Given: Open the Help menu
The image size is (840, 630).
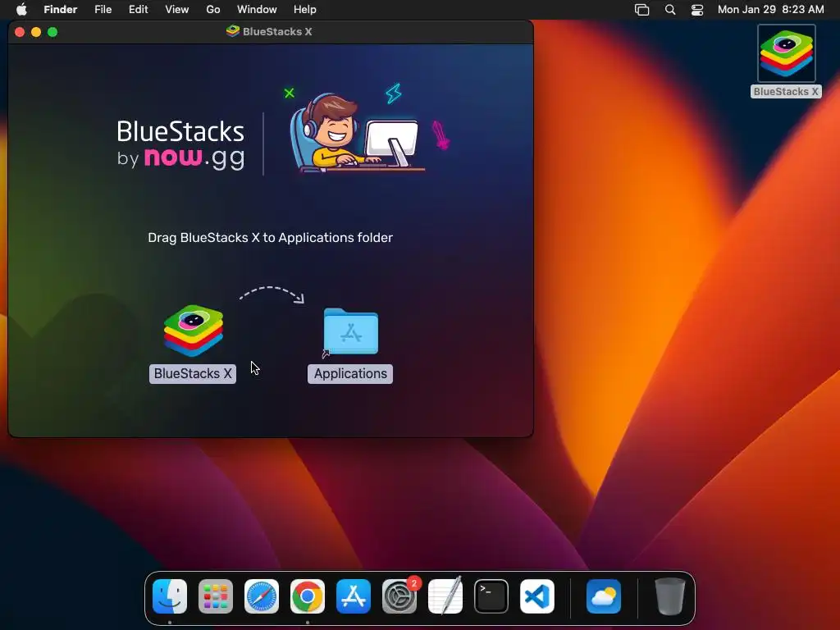Looking at the screenshot, I should click(305, 10).
